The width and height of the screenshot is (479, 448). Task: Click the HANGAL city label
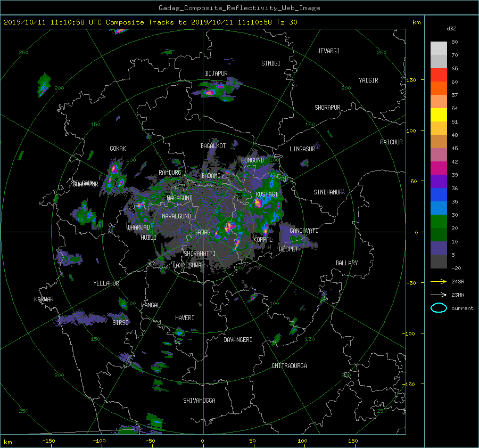pos(150,305)
